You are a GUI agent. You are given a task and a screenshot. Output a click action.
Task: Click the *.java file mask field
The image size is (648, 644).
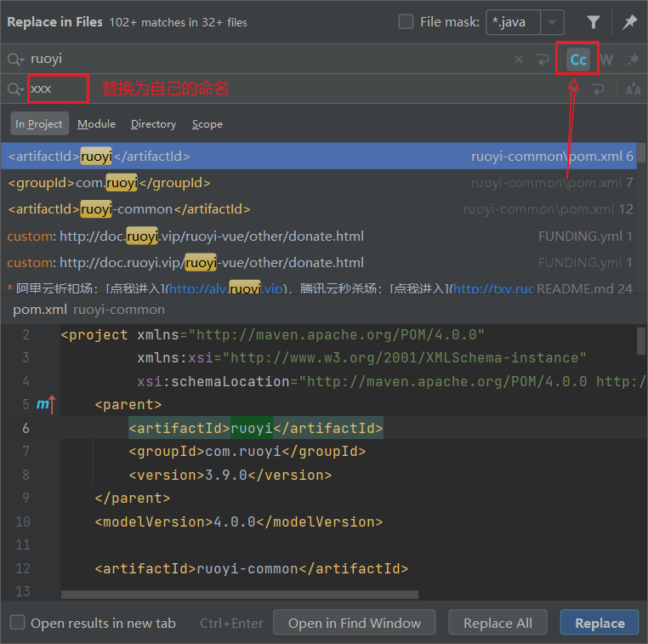pyautogui.click(x=514, y=22)
